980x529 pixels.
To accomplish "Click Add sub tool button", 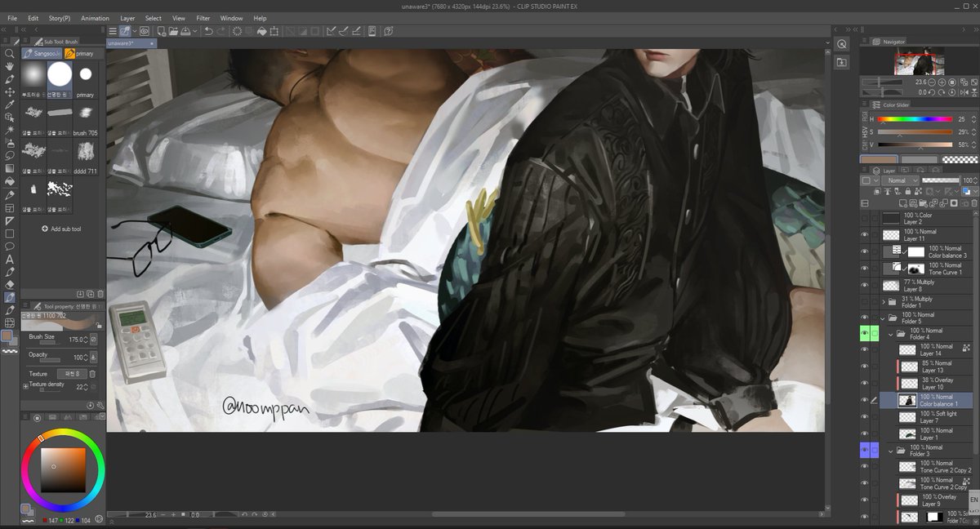I will pos(61,229).
